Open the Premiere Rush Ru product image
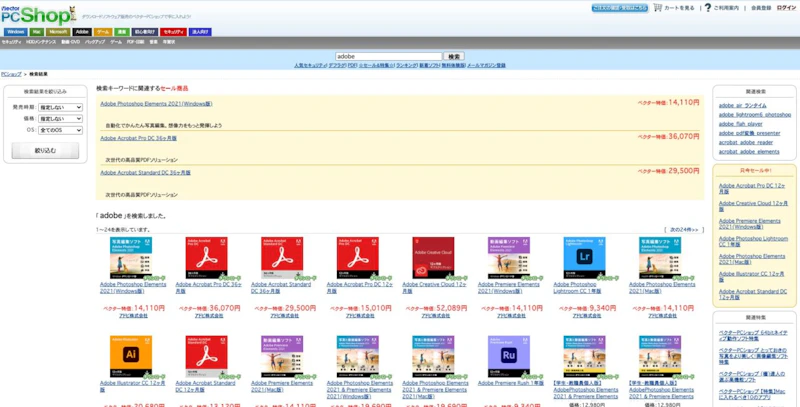 tap(509, 356)
